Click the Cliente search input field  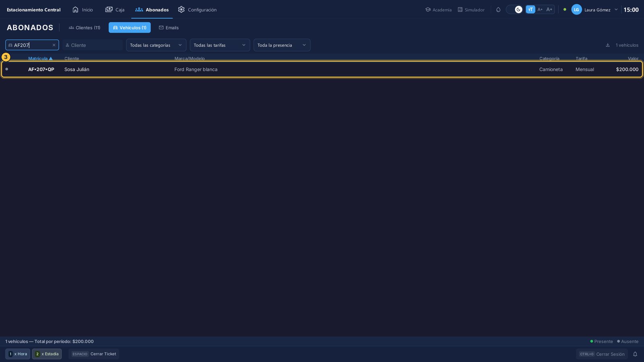(93, 45)
